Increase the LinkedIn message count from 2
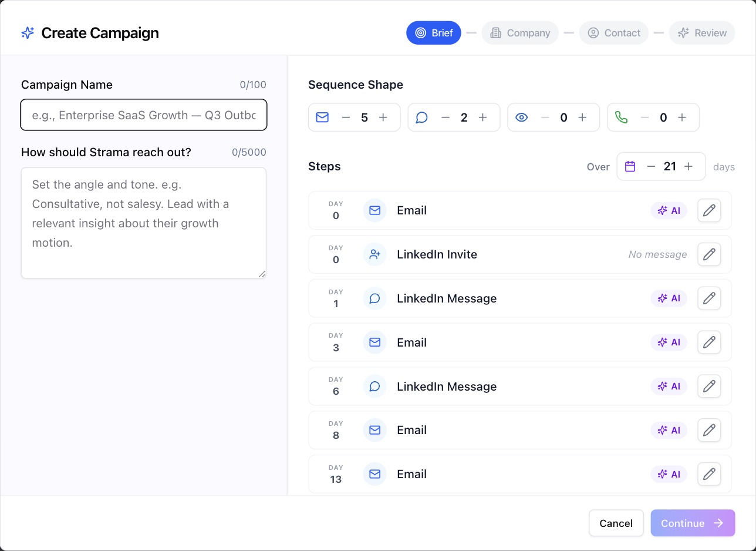 (483, 117)
